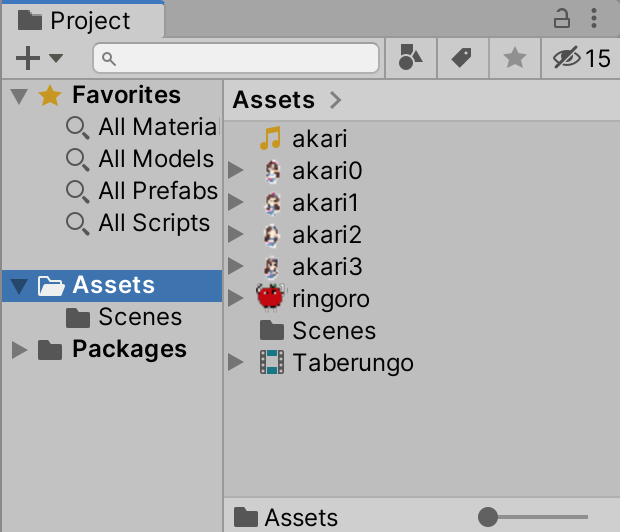This screenshot has width=620, height=532.
Task: Expand the akari3 sprite asset
Action: (x=236, y=267)
